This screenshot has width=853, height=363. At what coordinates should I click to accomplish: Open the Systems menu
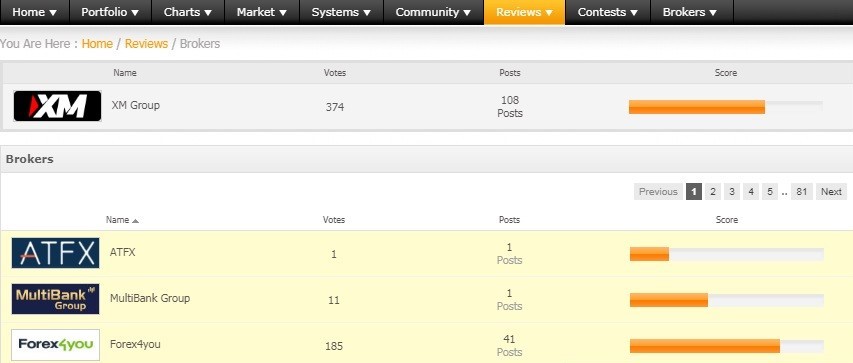click(342, 12)
